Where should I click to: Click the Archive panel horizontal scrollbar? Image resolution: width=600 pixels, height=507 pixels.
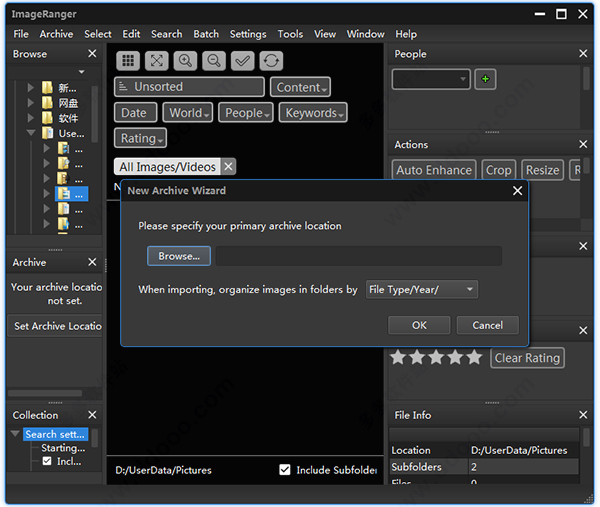pos(45,393)
